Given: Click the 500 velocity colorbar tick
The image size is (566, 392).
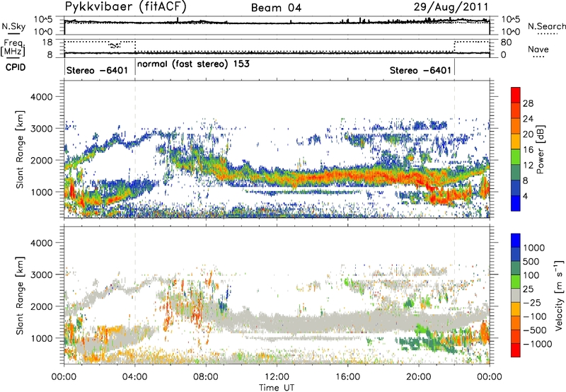Looking at the screenshot, I should (531, 262).
